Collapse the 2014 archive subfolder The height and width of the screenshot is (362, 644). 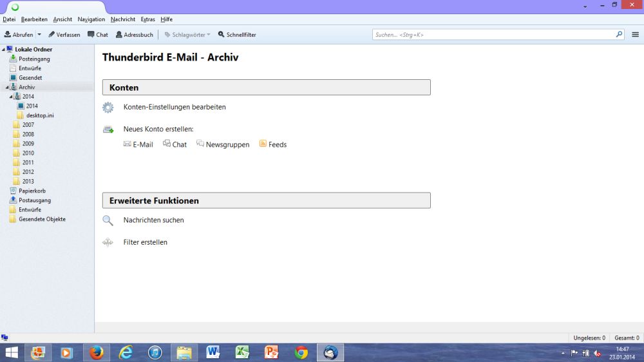pos(11,97)
